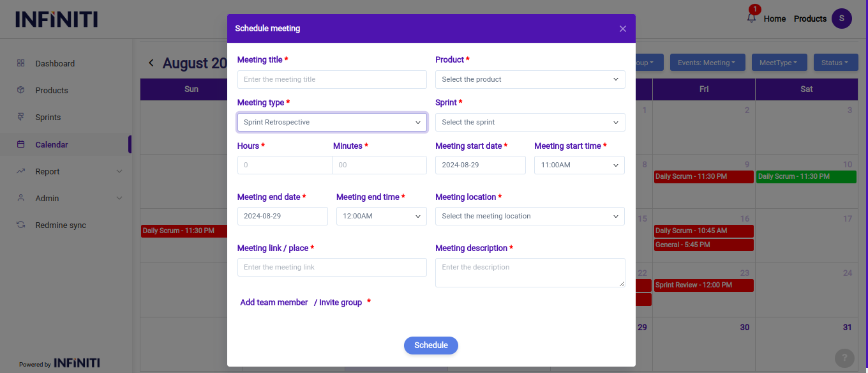The image size is (868, 373).
Task: Click the Products box icon in sidebar
Action: 21,90
